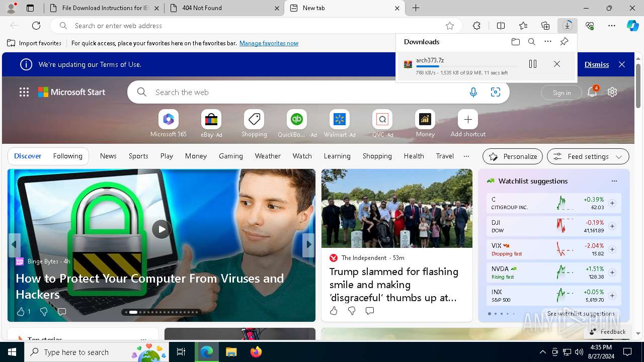Open Feedback button
Image resolution: width=644 pixels, height=362 pixels.
607,331
